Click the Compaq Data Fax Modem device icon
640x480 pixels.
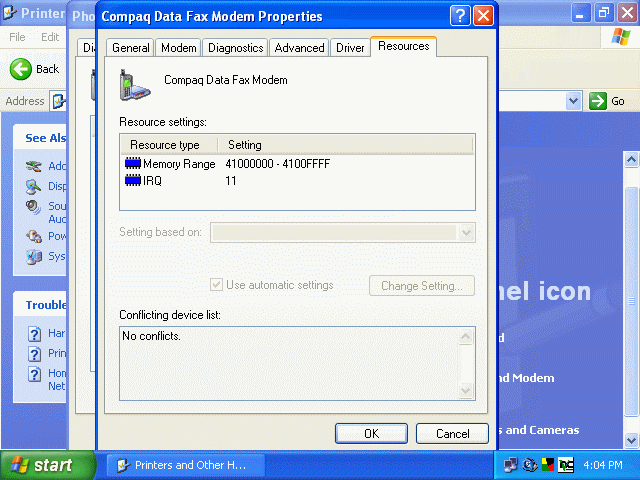135,85
